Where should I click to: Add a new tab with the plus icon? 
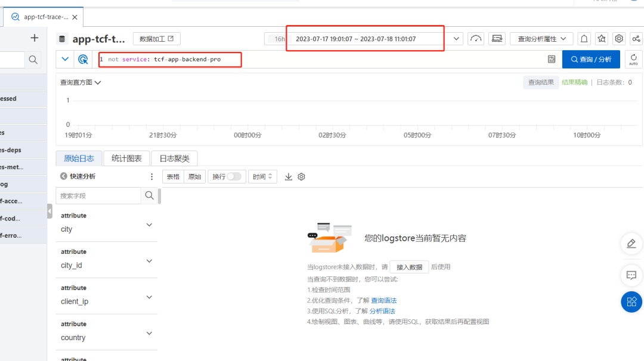pos(35,38)
